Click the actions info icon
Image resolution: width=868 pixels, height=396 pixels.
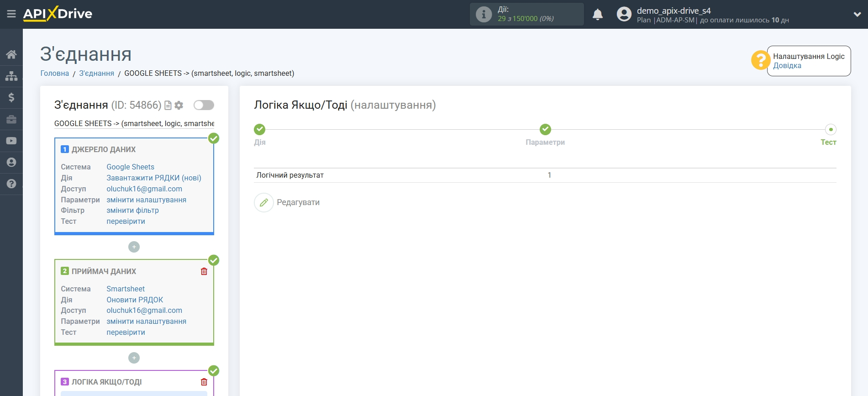pos(484,14)
